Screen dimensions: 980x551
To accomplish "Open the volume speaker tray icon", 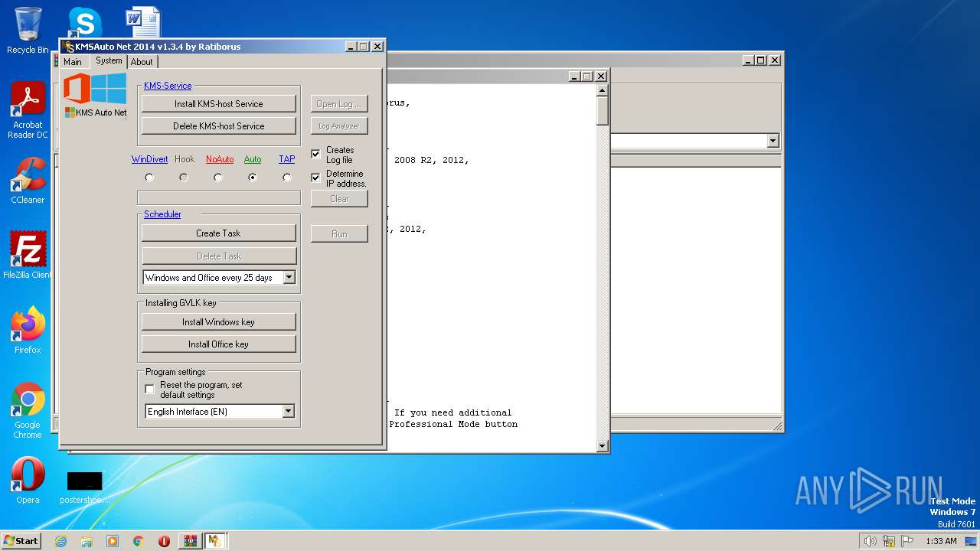I will (x=870, y=541).
